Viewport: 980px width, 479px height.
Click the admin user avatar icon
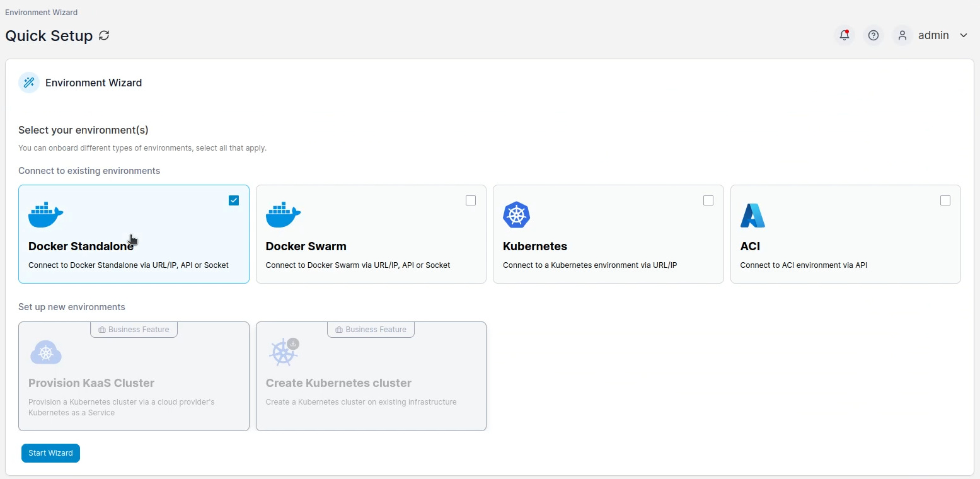point(902,35)
